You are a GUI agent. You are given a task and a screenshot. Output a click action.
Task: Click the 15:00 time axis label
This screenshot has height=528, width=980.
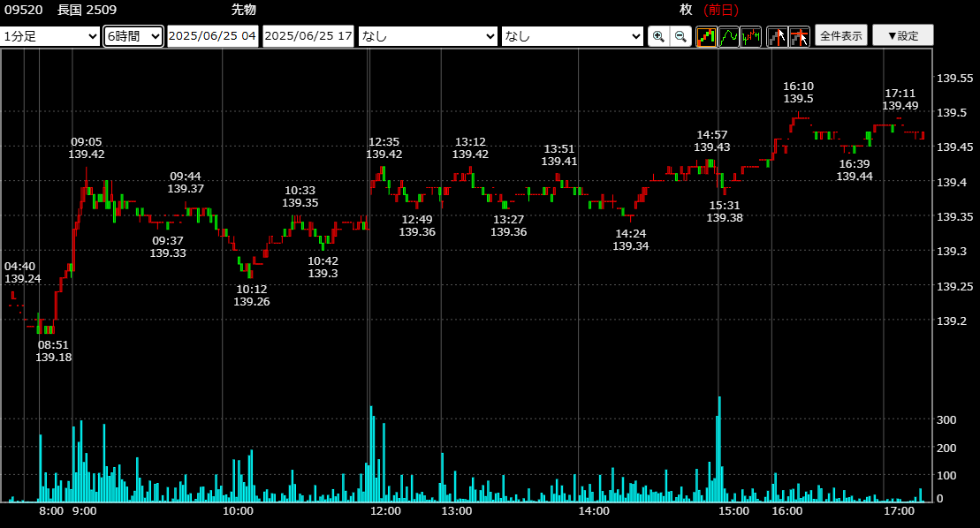click(x=733, y=511)
